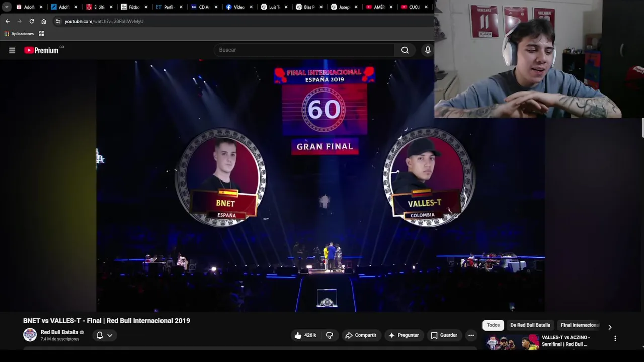Open the three-dot more actions menu
The image size is (644, 362).
coord(471,335)
